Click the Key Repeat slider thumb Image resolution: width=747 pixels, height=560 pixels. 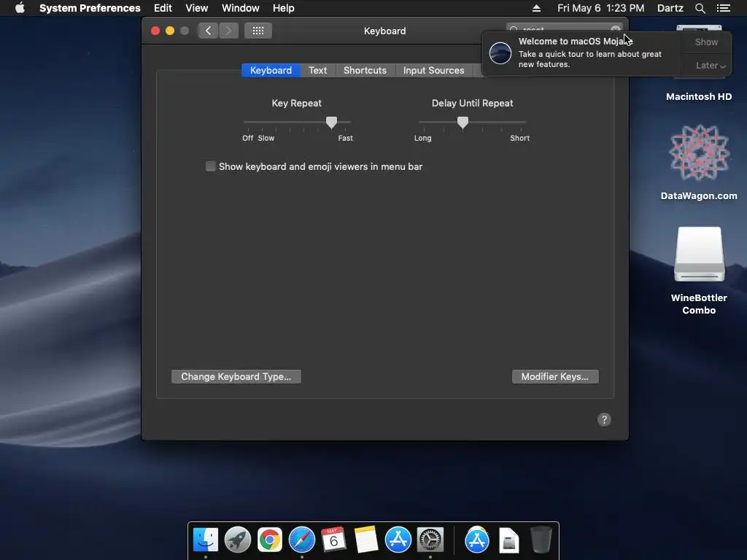click(x=332, y=122)
